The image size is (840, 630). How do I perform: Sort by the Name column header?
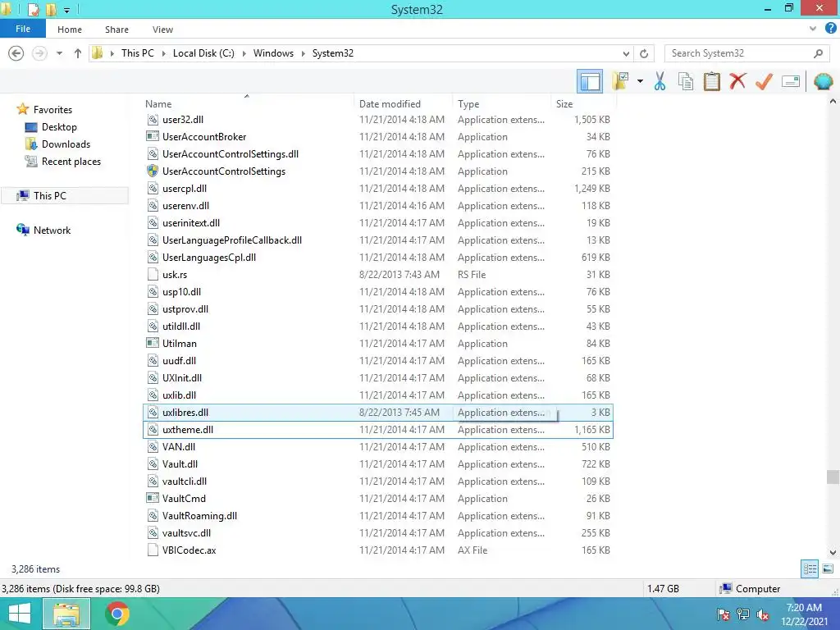(158, 104)
